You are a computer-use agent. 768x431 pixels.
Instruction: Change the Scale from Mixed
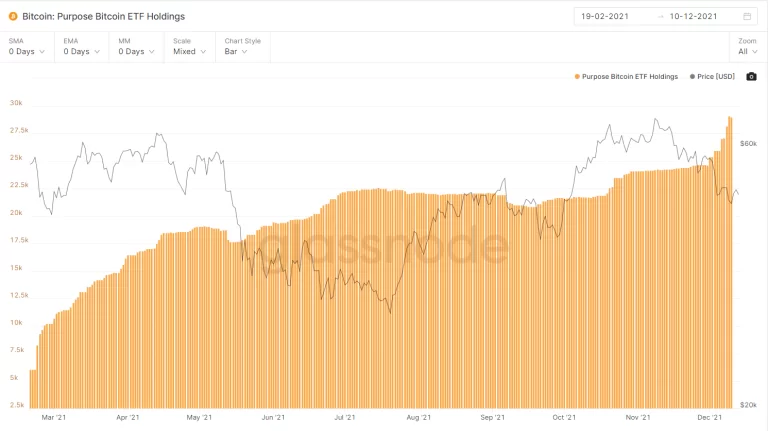[x=190, y=51]
